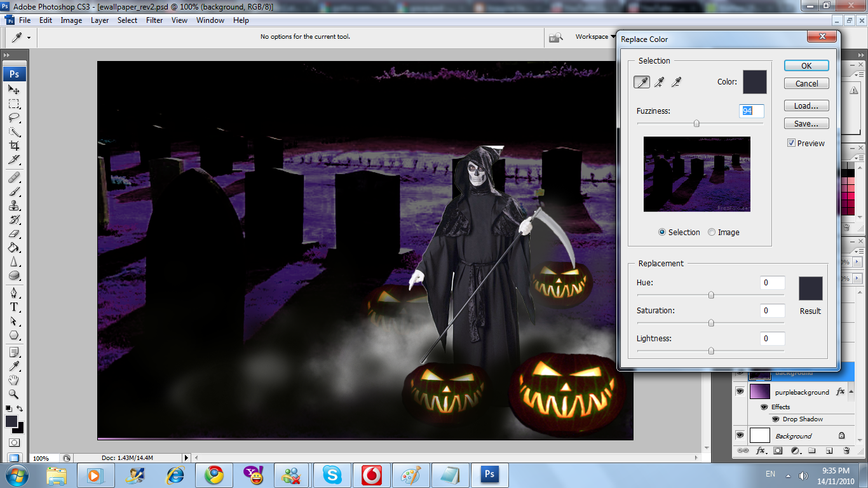Click Create new layer icon
This screenshot has width=868, height=488.
(x=829, y=451)
